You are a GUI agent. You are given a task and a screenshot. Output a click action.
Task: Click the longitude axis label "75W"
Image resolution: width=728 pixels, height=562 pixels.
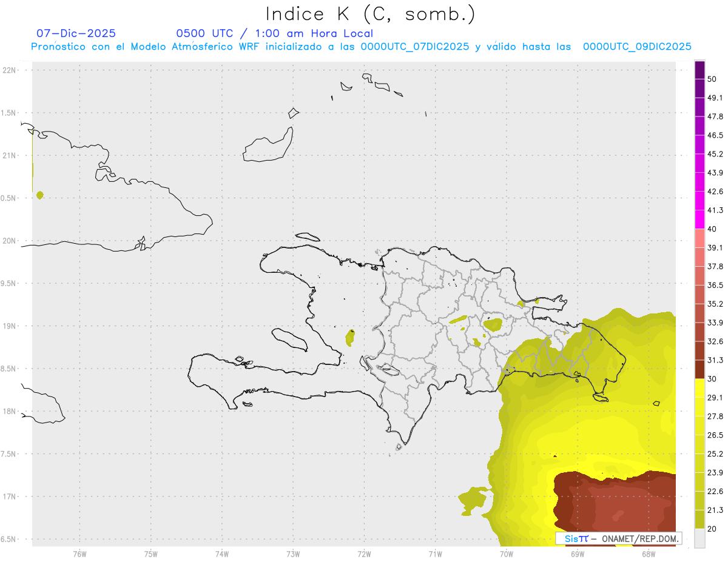(x=151, y=554)
